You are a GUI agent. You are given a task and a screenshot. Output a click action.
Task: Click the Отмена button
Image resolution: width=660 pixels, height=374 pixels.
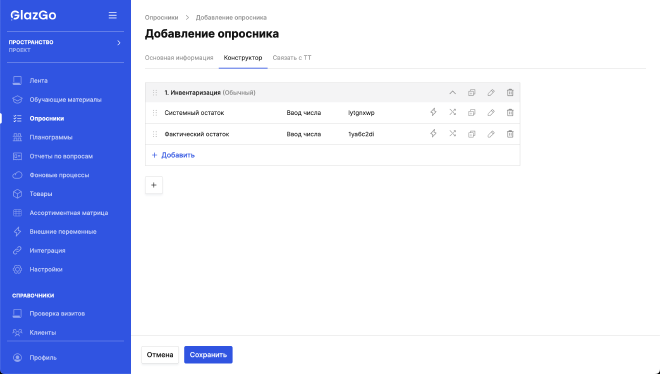(160, 355)
